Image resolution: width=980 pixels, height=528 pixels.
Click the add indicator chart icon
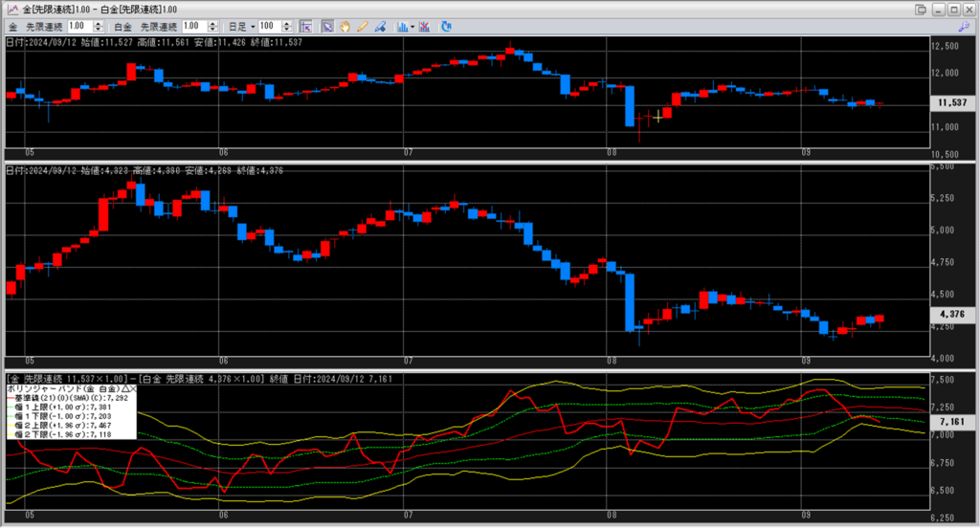click(400, 26)
